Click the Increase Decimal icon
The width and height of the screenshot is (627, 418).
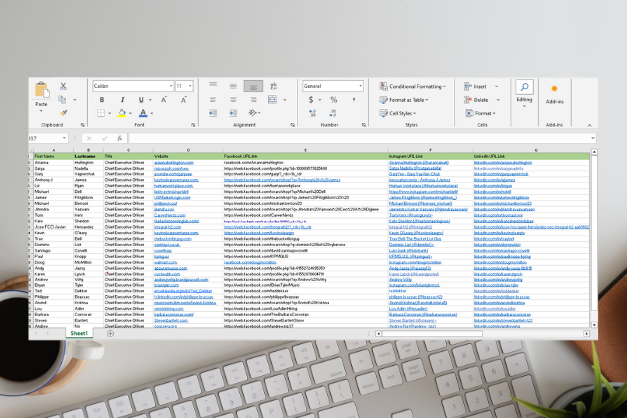pos(313,113)
